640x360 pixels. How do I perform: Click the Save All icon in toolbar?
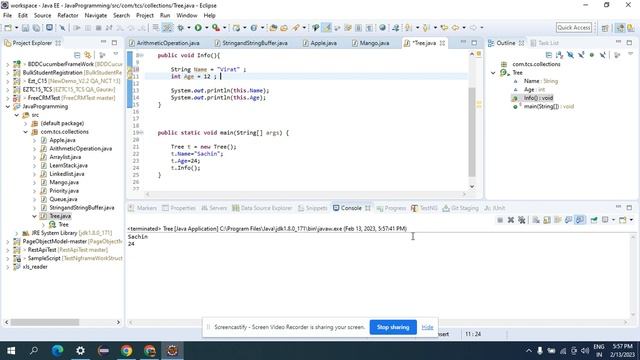point(36,28)
